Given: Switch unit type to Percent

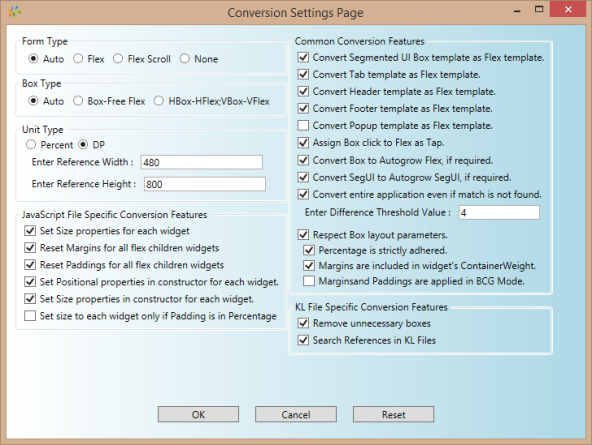Looking at the screenshot, I should tap(31, 145).
